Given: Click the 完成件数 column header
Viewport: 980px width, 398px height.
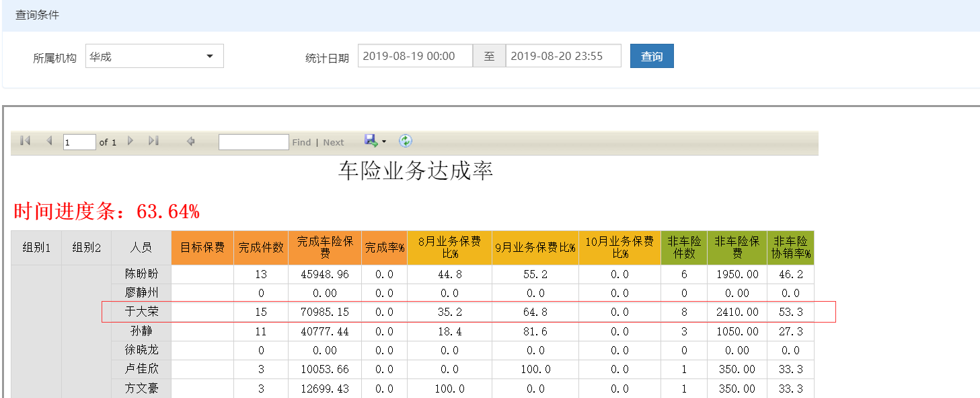Looking at the screenshot, I should (x=261, y=248).
